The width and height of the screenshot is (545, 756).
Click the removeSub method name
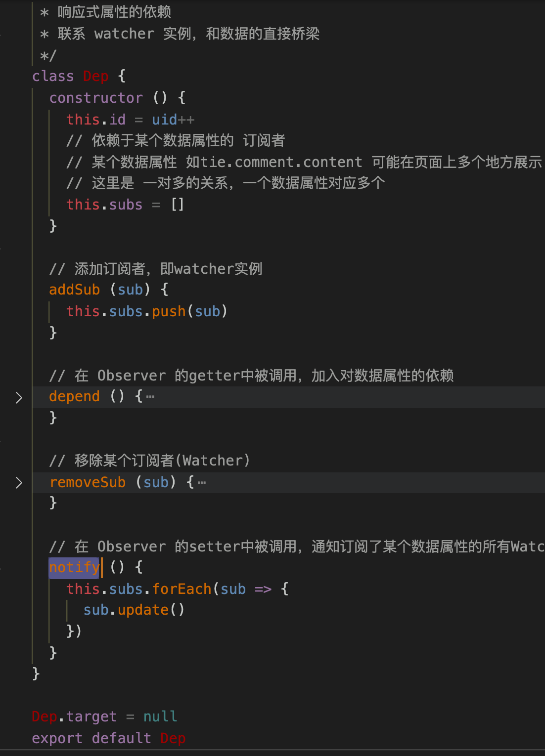pos(88,482)
